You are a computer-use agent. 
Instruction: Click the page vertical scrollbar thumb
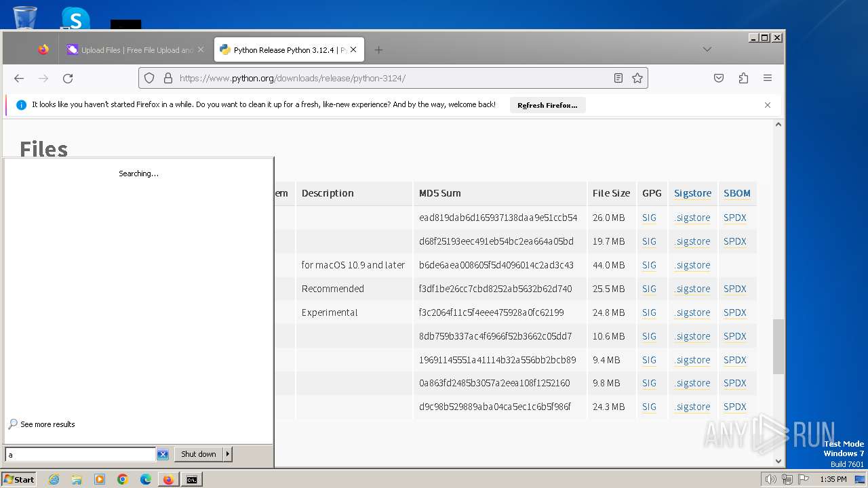pyautogui.click(x=778, y=346)
